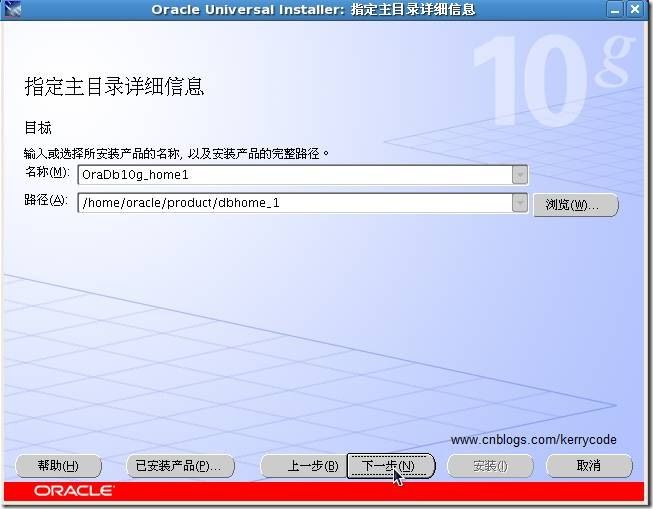Click the 名称(M): label

pos(47,172)
